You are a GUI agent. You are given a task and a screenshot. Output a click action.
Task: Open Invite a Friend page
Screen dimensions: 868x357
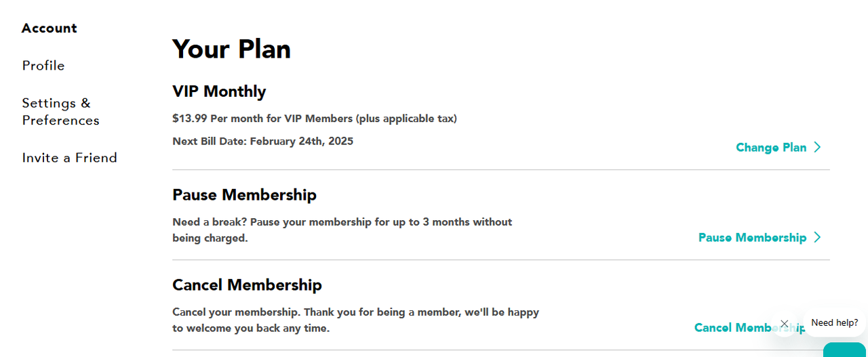coord(69,158)
